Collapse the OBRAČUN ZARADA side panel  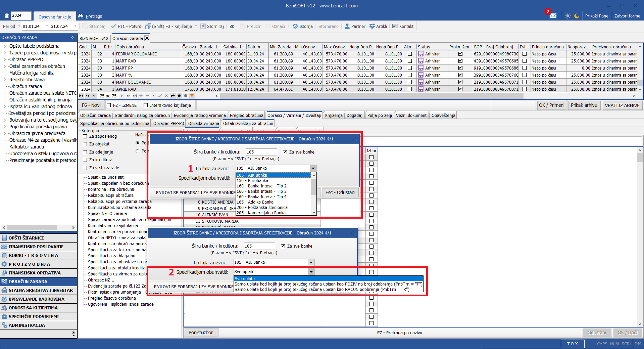tap(73, 37)
